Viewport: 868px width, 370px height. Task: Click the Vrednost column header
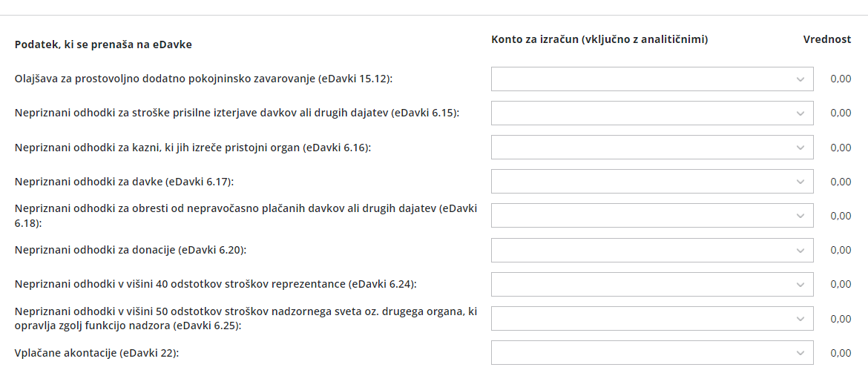point(827,39)
